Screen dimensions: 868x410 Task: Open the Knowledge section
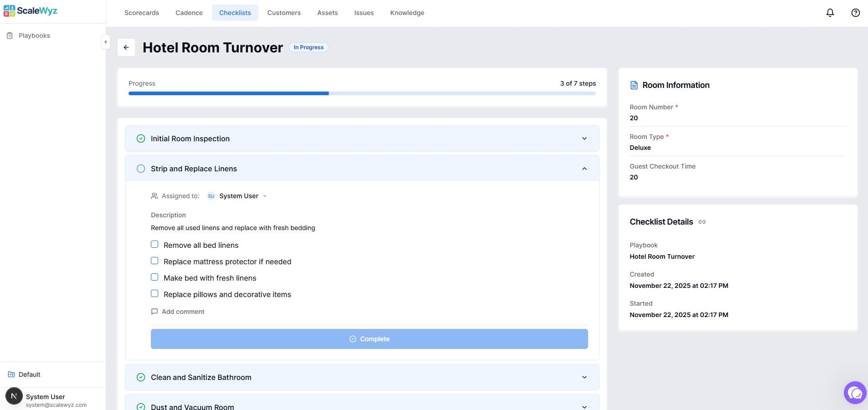[x=407, y=13]
